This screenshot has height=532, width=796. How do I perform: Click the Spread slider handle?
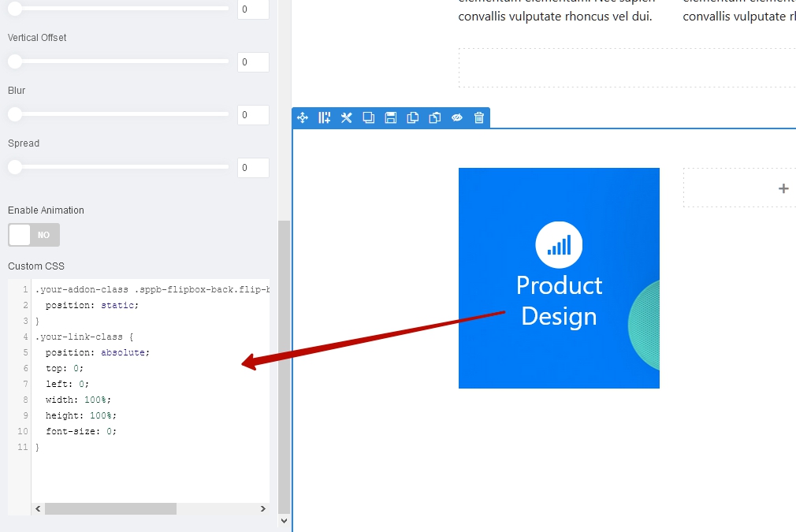pos(14,167)
